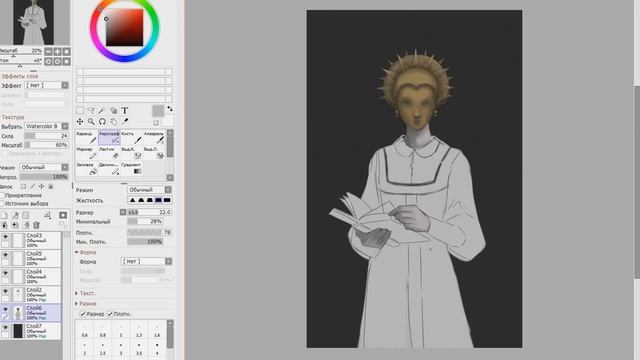Choose the Выд.К. selection pen tool
The width and height of the screenshot is (640, 360).
coord(131,153)
